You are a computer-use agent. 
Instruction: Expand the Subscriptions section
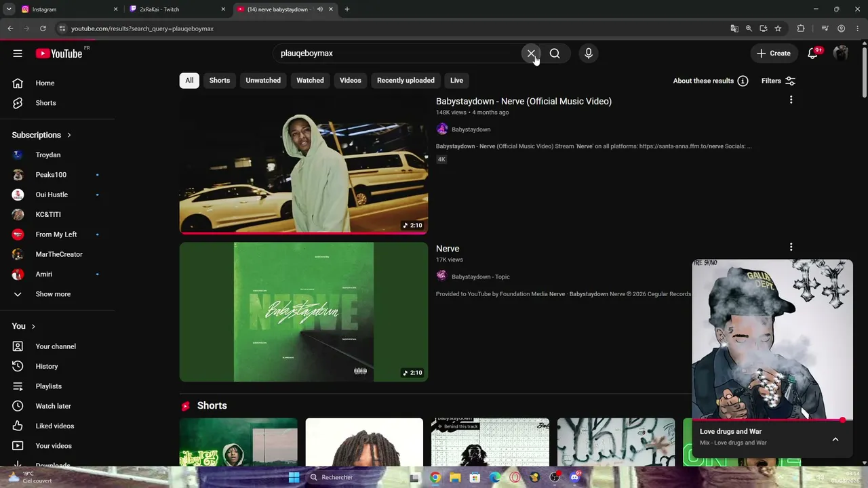coord(41,135)
